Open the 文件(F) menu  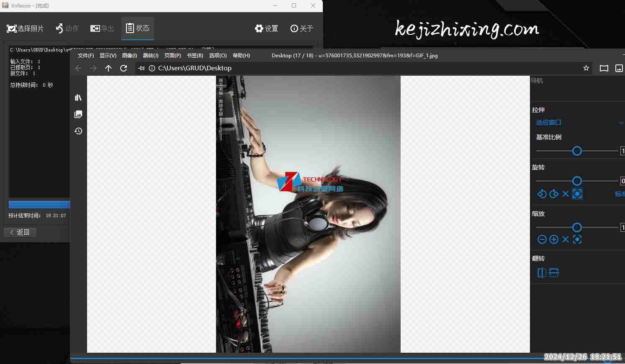(x=86, y=56)
